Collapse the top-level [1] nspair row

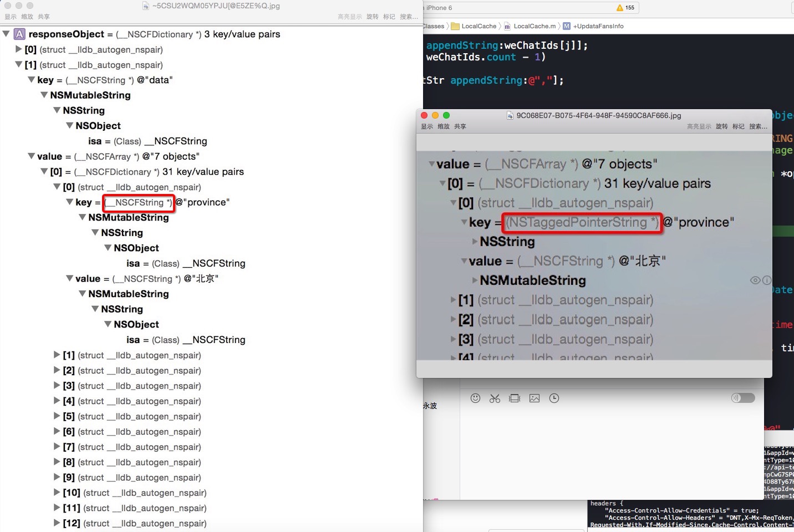(18, 65)
